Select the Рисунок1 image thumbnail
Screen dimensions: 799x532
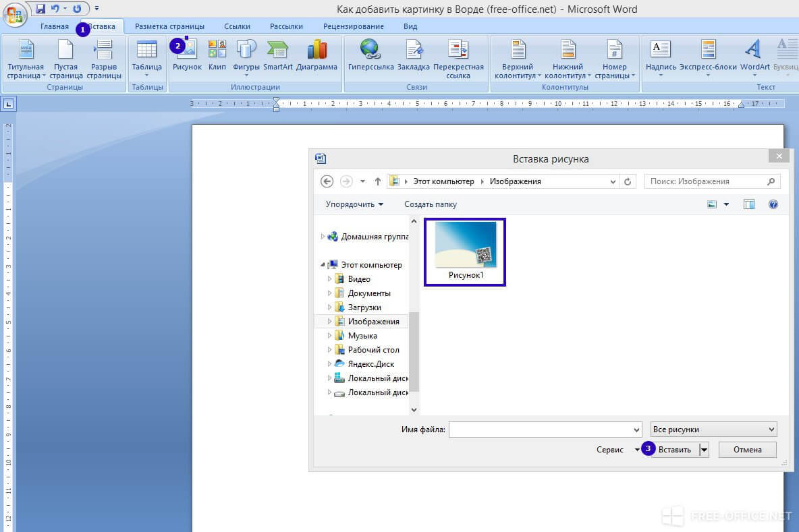[465, 252]
